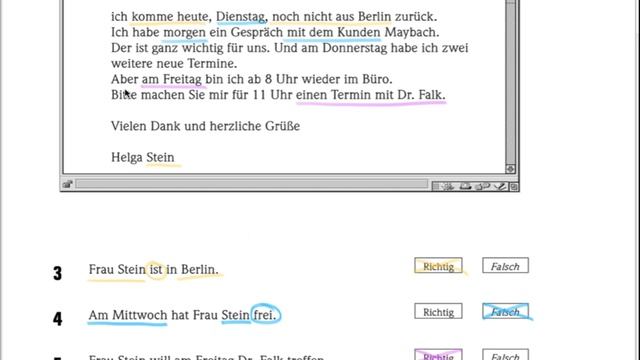The width and height of the screenshot is (640, 360).
Task: Click 'Vielen Dank und herzliche Grüße' line
Action: (x=205, y=126)
